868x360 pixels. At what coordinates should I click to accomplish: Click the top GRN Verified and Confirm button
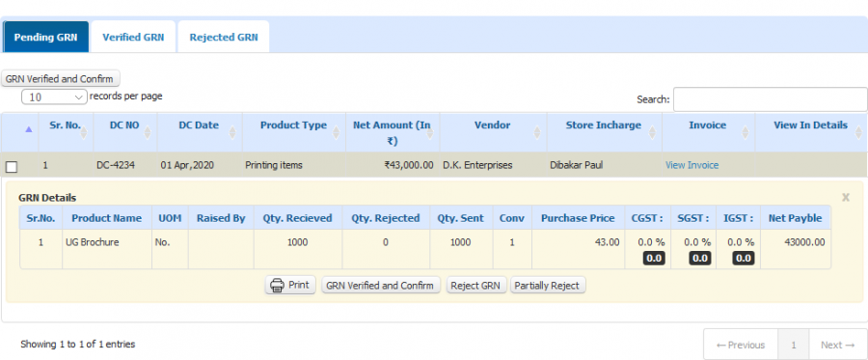[x=60, y=78]
